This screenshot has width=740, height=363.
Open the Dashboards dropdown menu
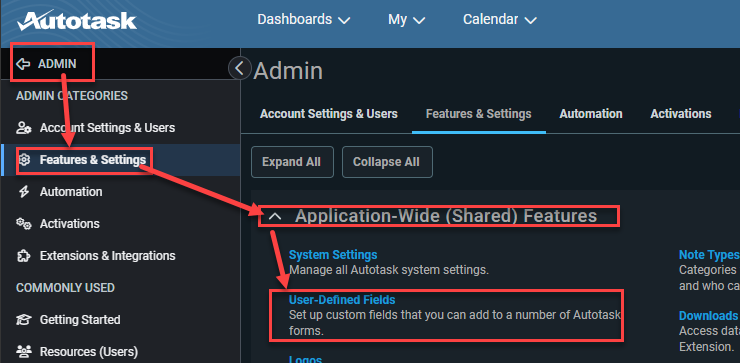[303, 19]
